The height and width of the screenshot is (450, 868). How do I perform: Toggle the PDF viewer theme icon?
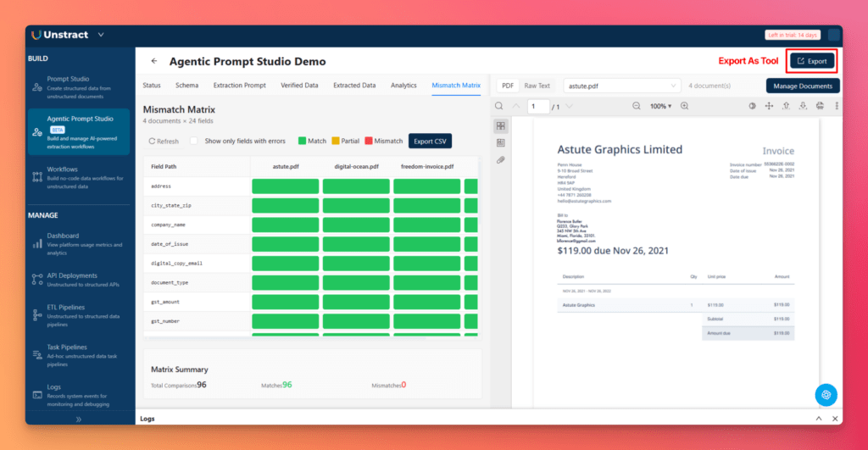click(752, 106)
